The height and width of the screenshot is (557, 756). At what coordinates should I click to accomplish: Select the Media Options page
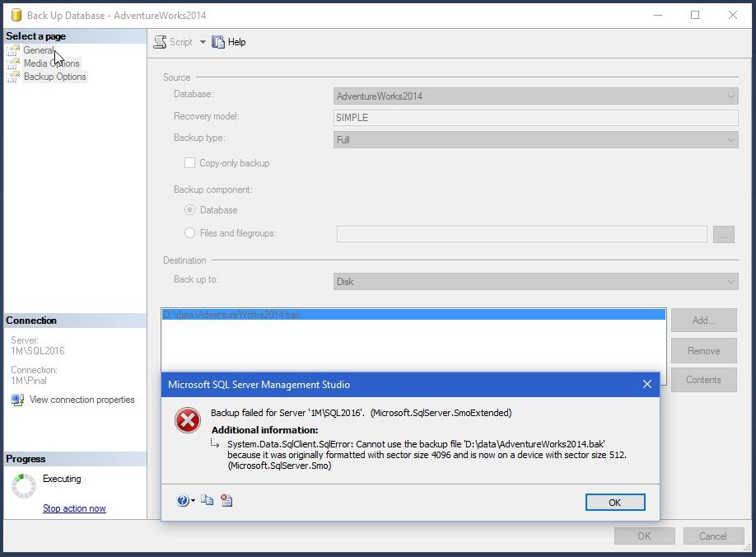[52, 63]
